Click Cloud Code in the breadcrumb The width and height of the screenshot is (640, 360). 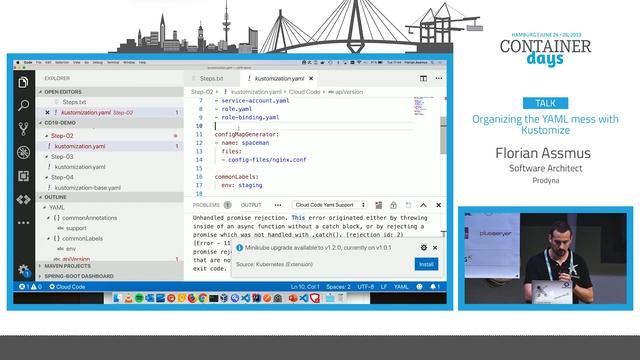[x=304, y=92]
